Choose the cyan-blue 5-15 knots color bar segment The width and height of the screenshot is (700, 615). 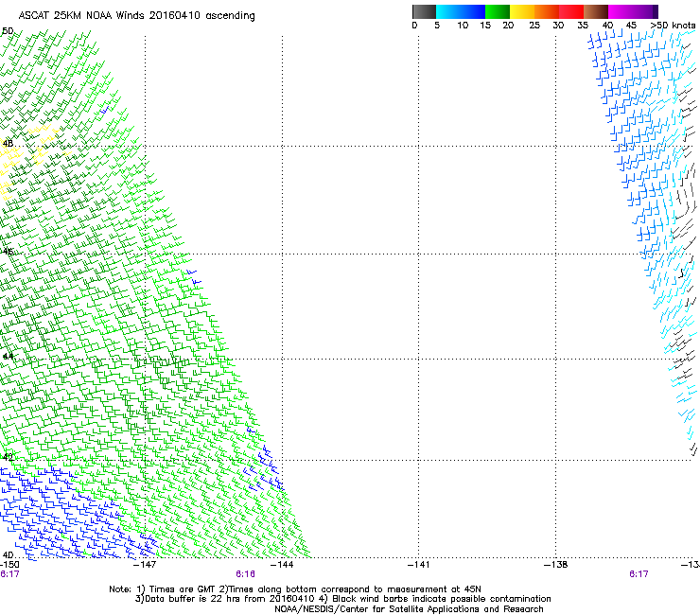(461, 11)
